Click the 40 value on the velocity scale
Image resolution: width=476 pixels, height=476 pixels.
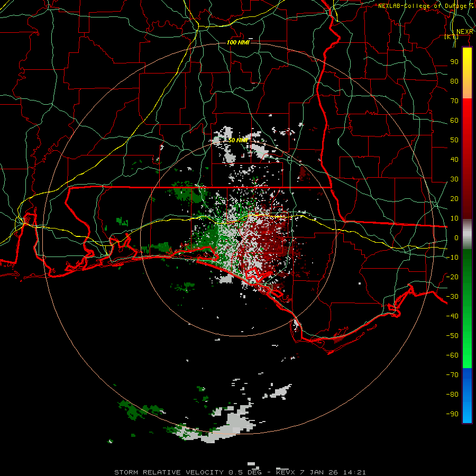454,160
